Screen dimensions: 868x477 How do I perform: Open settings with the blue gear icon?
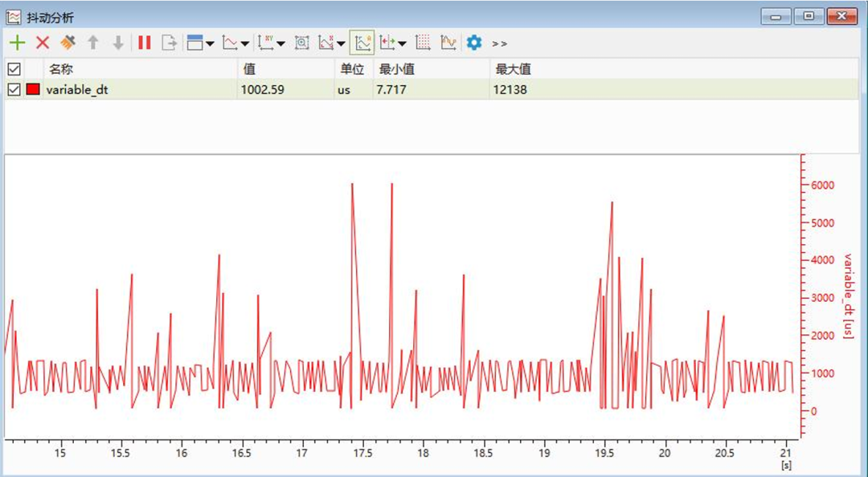[474, 43]
